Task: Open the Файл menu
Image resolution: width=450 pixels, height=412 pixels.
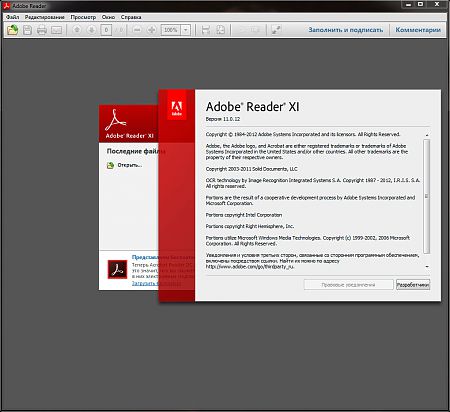Action: tap(12, 17)
